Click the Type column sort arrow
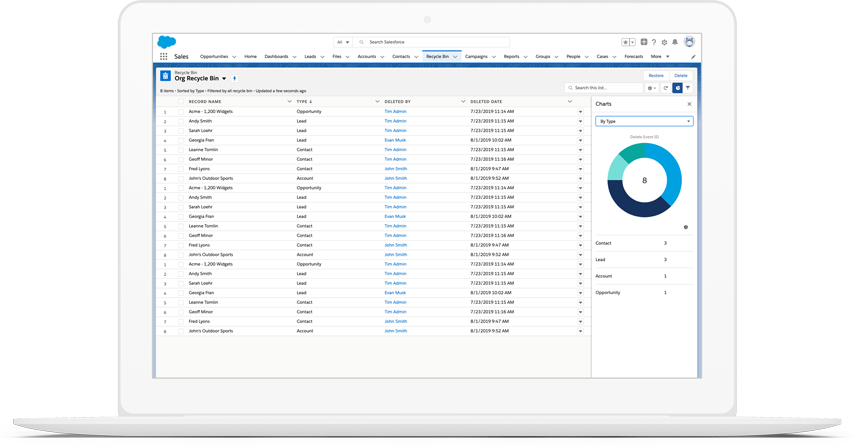The width and height of the screenshot is (857, 447). click(311, 102)
